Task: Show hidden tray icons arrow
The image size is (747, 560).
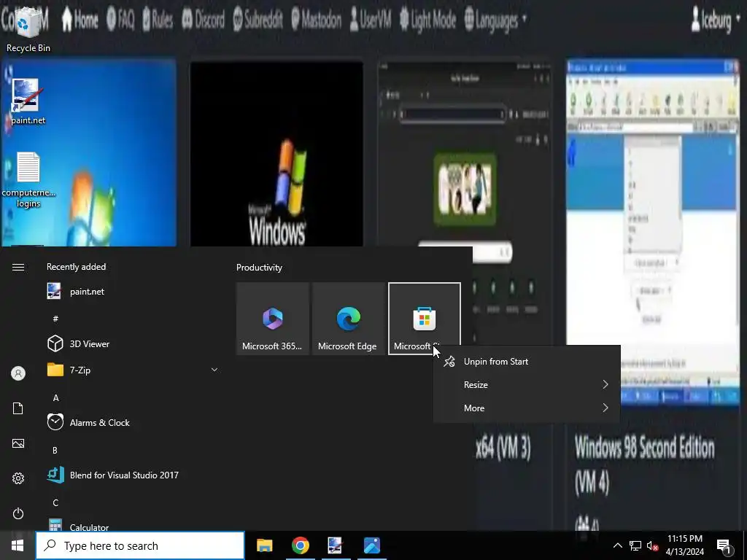Action: (617, 545)
